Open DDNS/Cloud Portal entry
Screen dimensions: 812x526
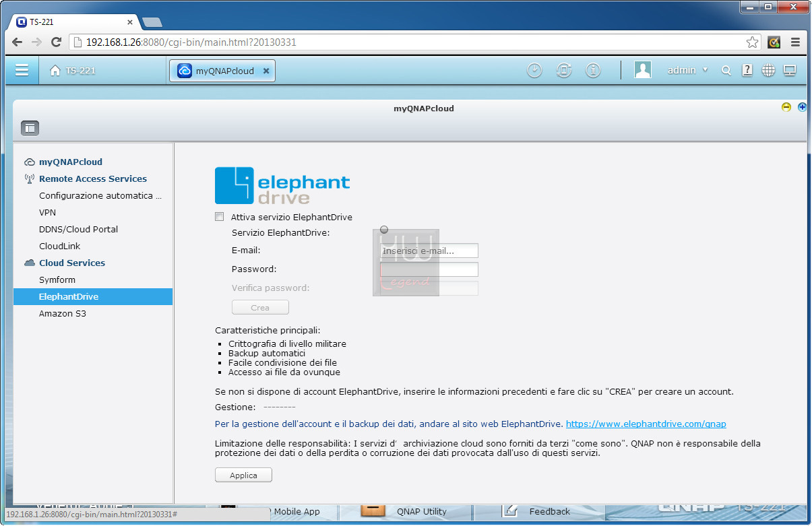pyautogui.click(x=78, y=229)
